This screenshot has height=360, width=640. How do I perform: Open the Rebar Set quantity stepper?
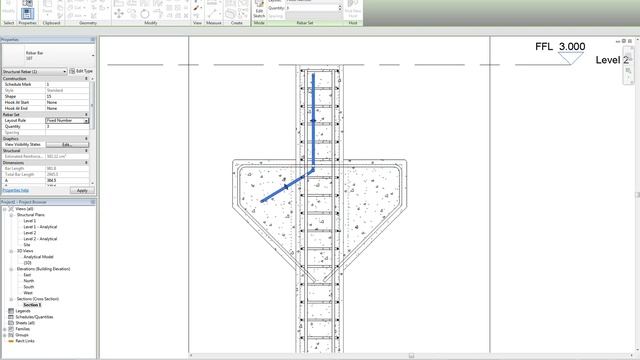(340, 8)
